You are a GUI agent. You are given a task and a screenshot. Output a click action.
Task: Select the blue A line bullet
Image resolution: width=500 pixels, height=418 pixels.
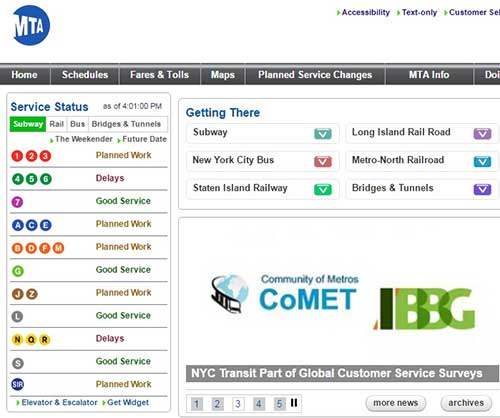pos(18,225)
